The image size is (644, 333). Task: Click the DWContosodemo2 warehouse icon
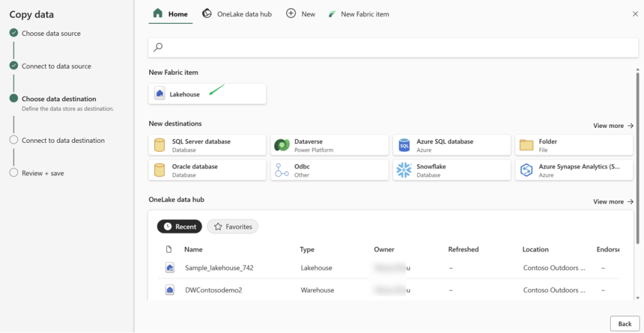coord(170,290)
